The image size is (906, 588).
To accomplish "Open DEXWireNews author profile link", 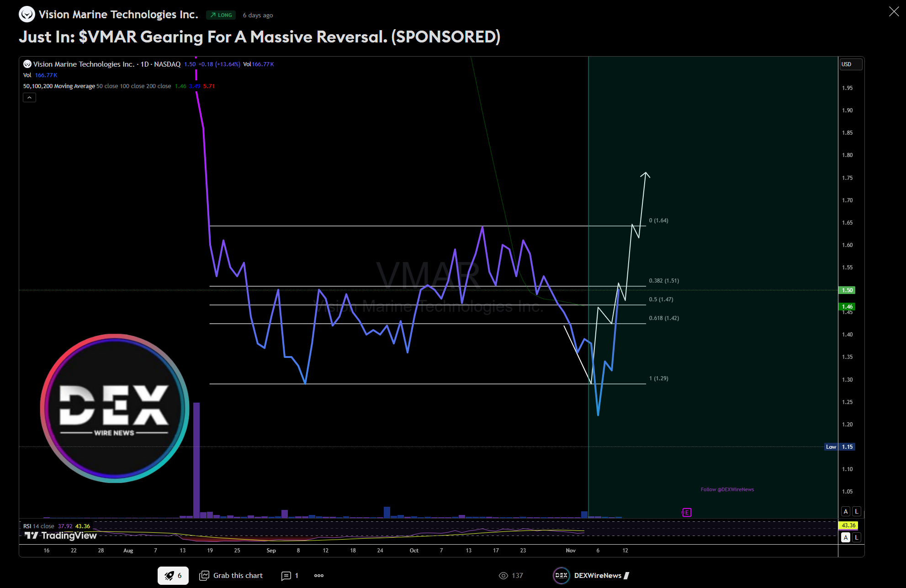I will tap(598, 576).
